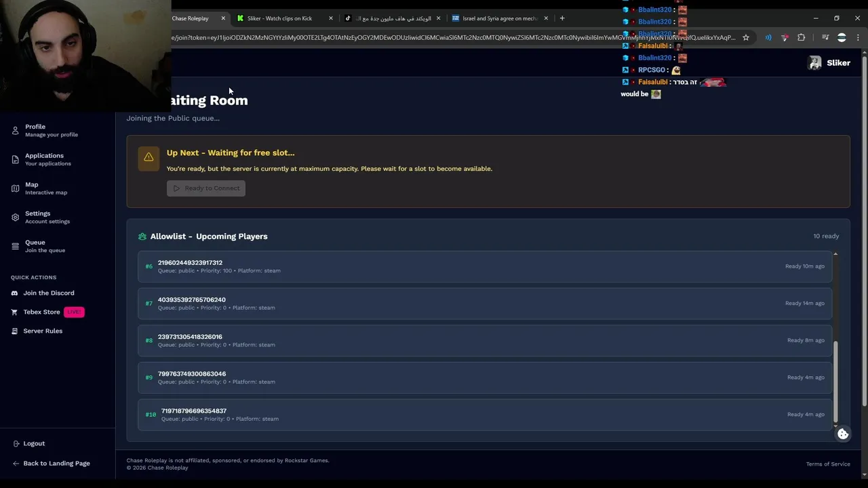Click the 'Up Next - Waiting for free slot' heading
This screenshot has height=488, width=868.
coord(231,153)
